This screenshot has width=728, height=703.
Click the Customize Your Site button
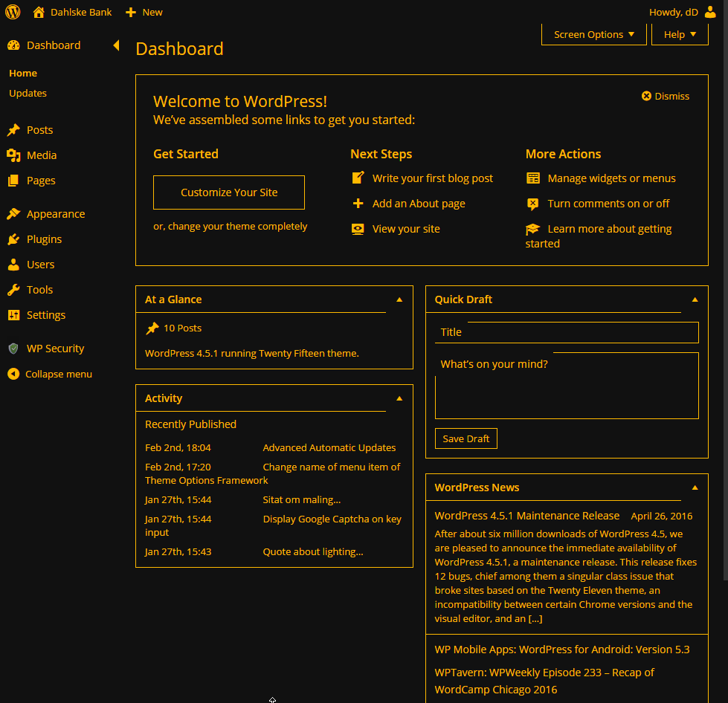coord(229,192)
